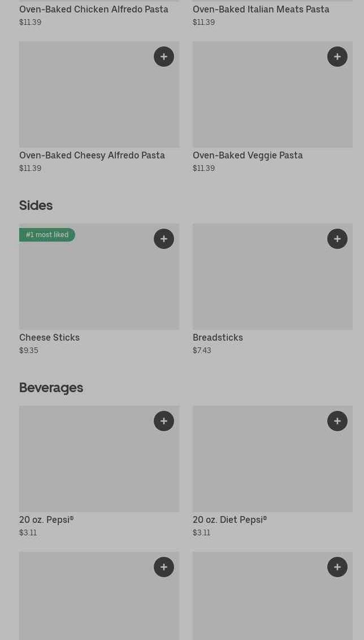Click plus icon on bottom-left beverage card
The image size is (364, 640).
click(164, 567)
